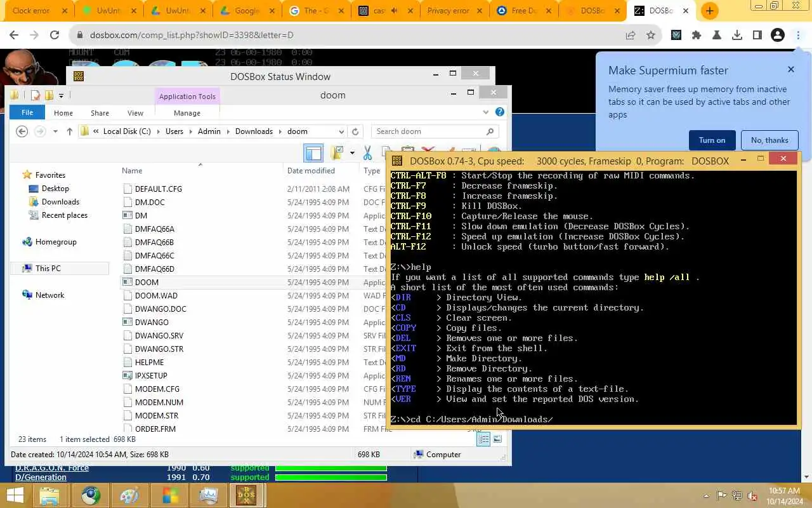Click the Windows Start button
Image resolution: width=812 pixels, height=508 pixels.
(15, 495)
